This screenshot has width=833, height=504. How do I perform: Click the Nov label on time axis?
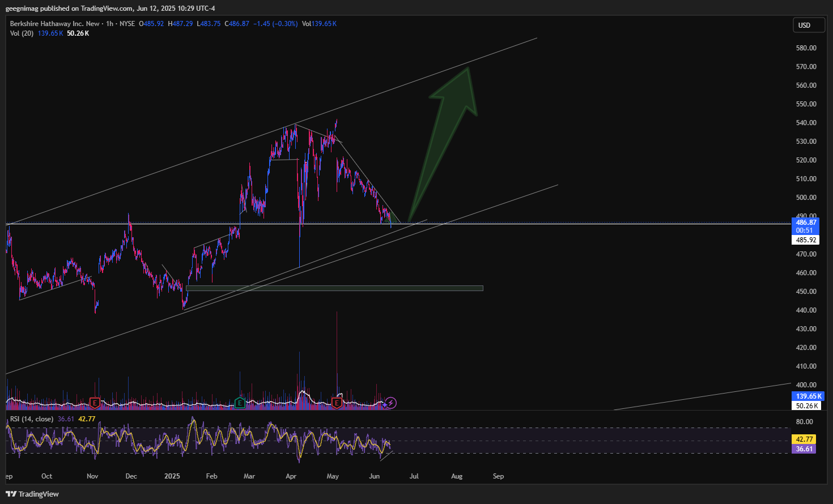[92, 476]
